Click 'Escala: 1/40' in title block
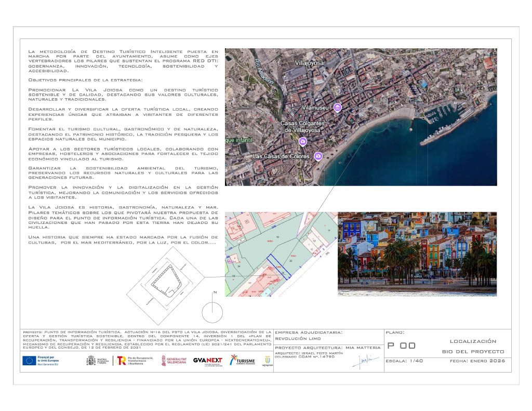532x411 pixels. click(404, 361)
